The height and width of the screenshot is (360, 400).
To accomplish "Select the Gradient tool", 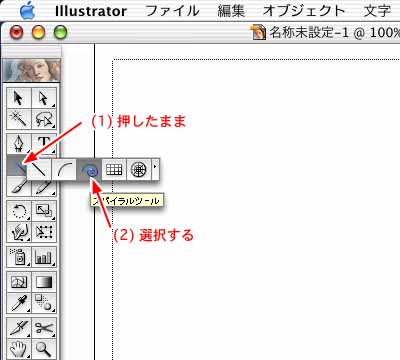I will pyautogui.click(x=44, y=282).
